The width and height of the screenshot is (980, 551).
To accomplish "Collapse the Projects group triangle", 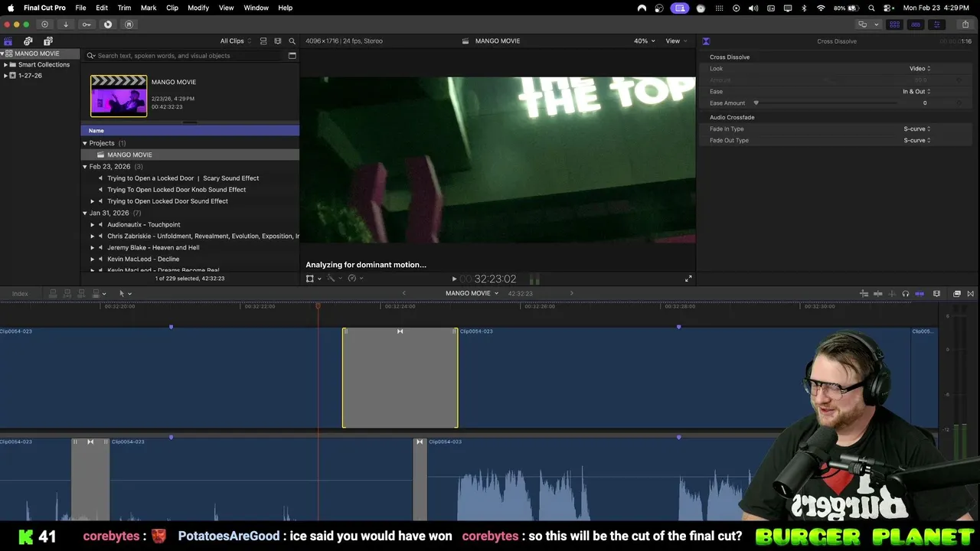I will pyautogui.click(x=85, y=143).
